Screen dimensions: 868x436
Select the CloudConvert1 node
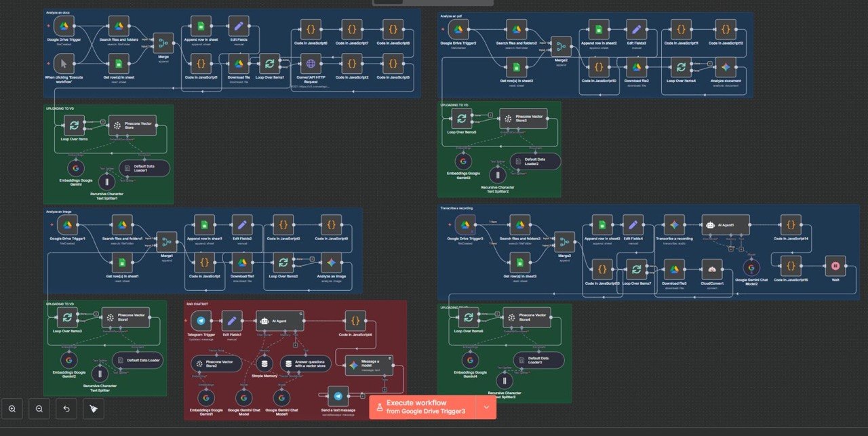[713, 268]
